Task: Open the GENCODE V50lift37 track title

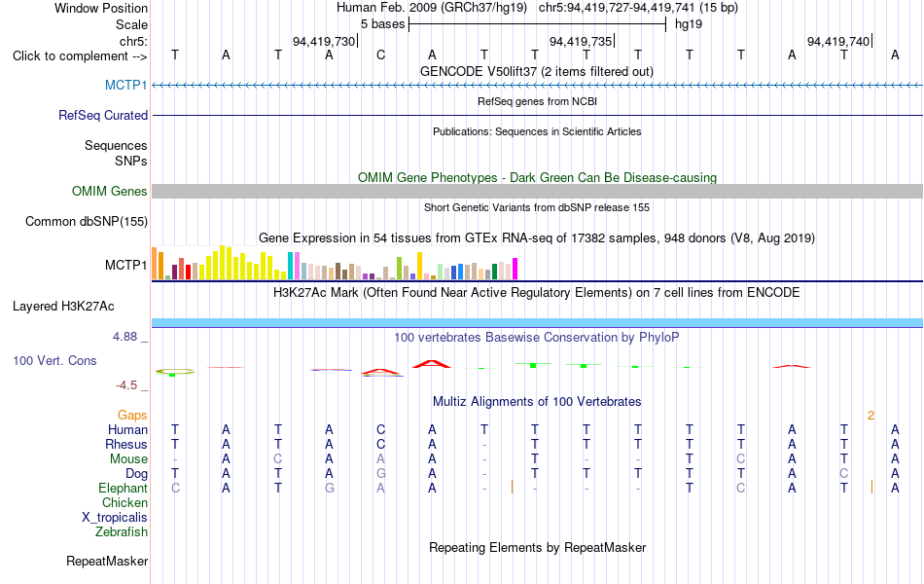Action: (537, 71)
